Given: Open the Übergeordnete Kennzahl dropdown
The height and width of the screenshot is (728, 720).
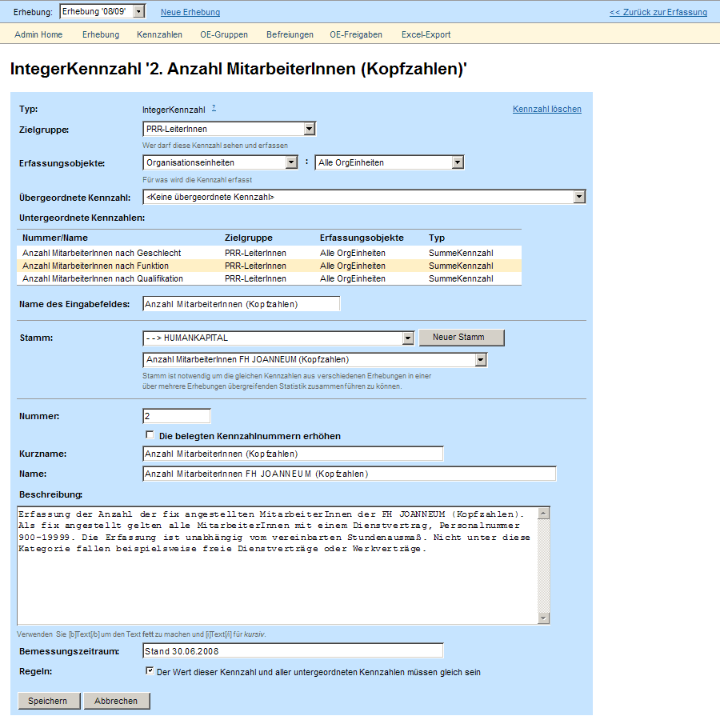Looking at the screenshot, I should pyautogui.click(x=364, y=197).
